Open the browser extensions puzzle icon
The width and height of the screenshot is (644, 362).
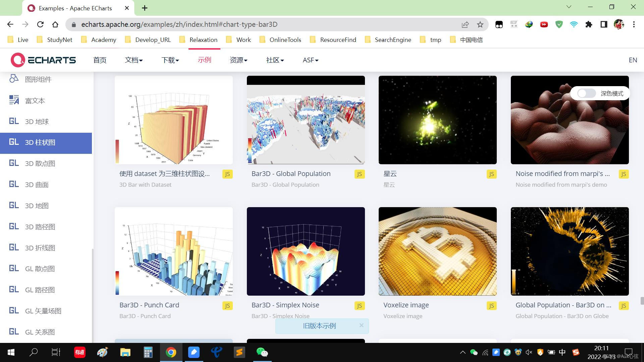pyautogui.click(x=589, y=24)
